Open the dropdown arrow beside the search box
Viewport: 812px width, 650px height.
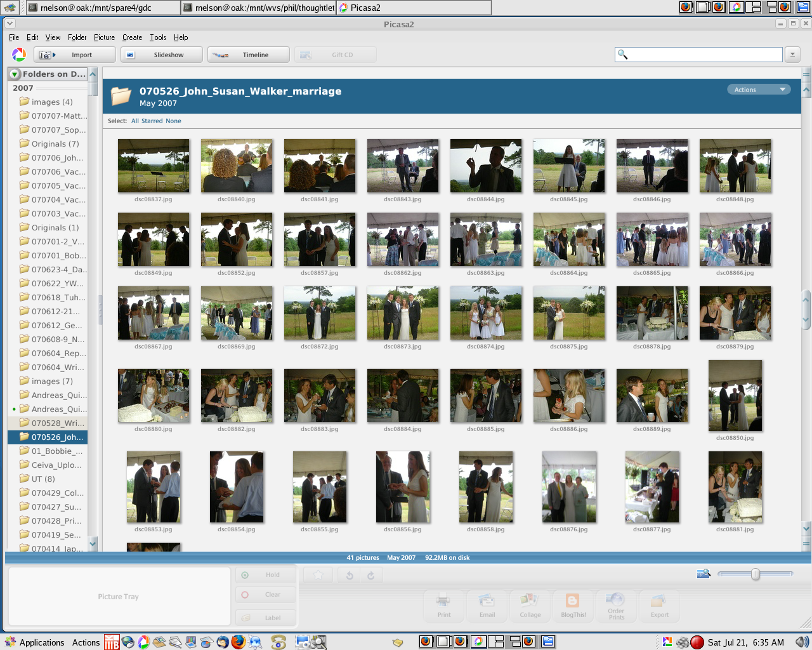point(792,55)
